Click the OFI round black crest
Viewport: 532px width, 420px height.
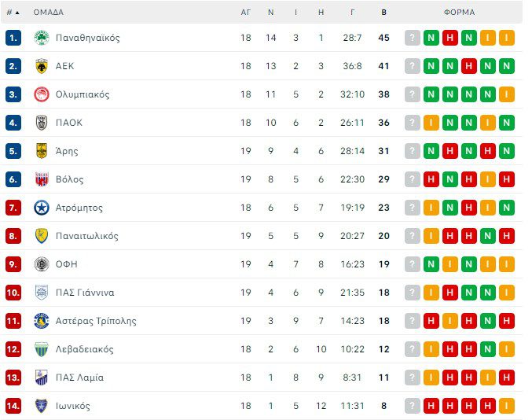coord(41,264)
